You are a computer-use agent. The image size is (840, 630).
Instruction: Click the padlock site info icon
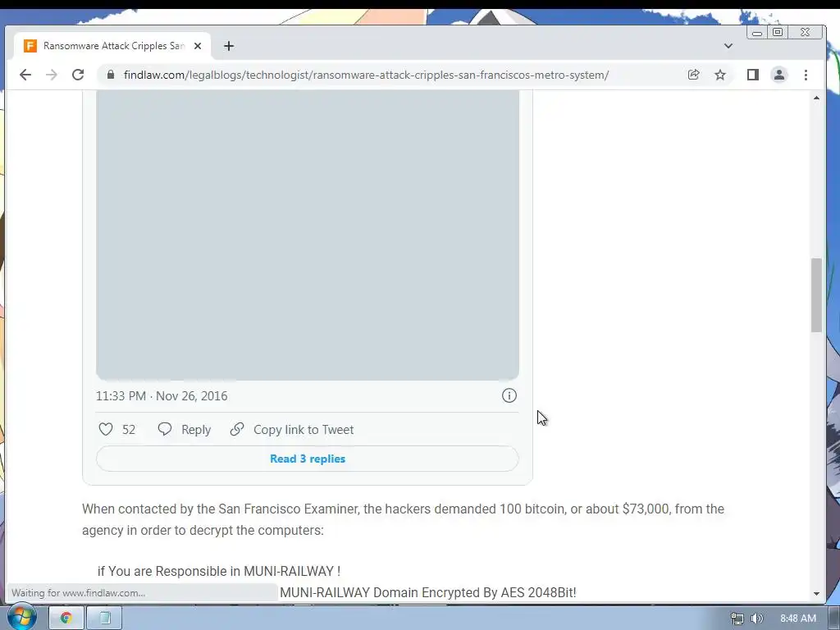[111, 75]
